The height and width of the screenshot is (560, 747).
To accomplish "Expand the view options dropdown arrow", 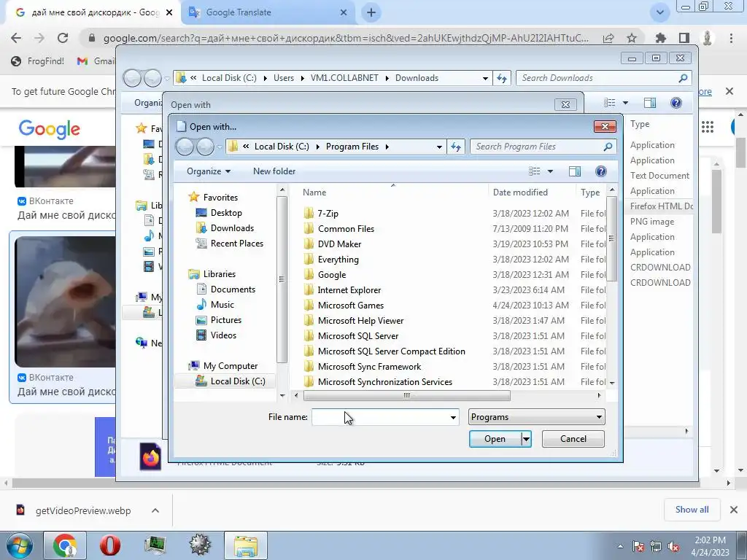I will tap(550, 171).
